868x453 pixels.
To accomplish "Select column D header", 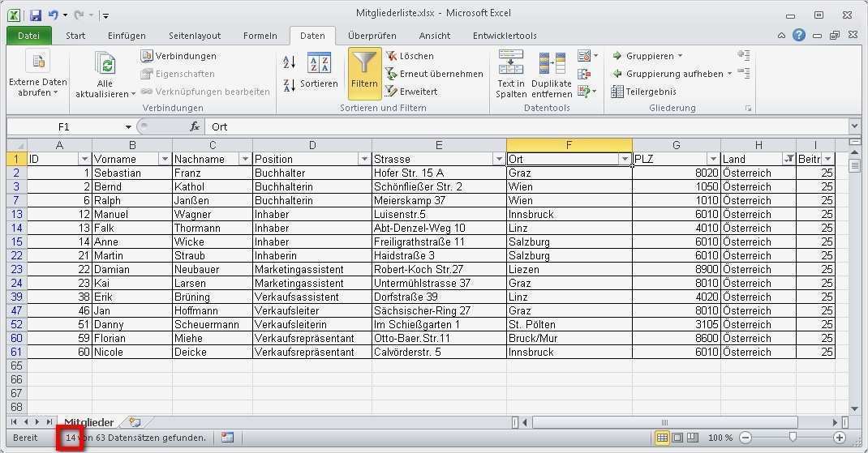I will click(312, 146).
